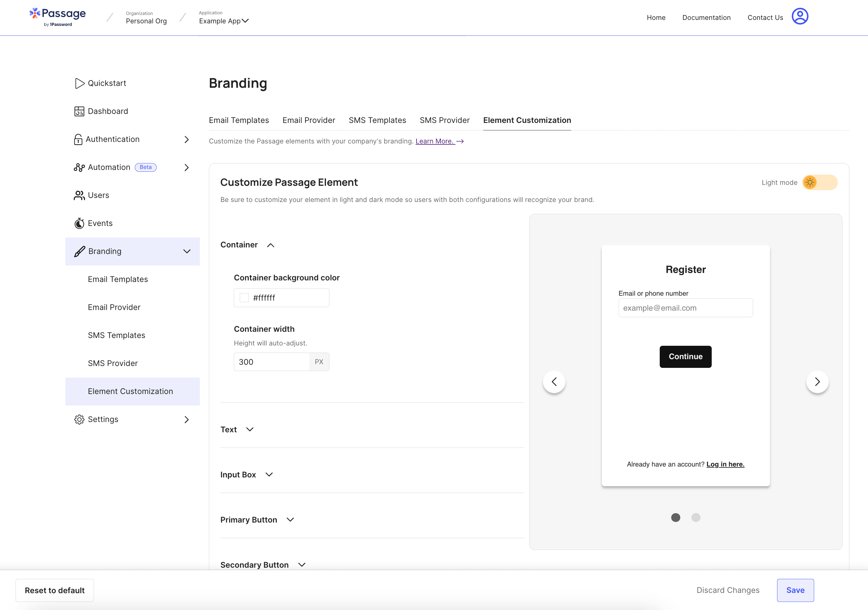Open the Learn More link
This screenshot has width=868, height=610.
435,141
